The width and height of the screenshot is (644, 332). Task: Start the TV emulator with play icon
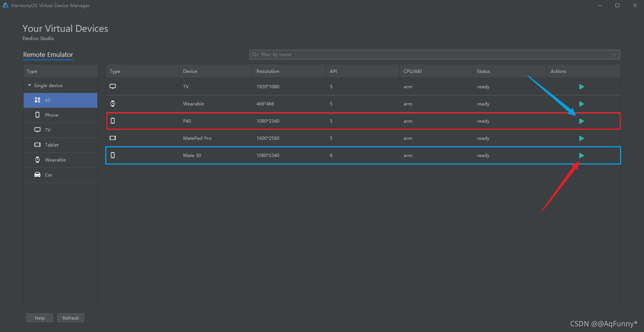tap(581, 87)
